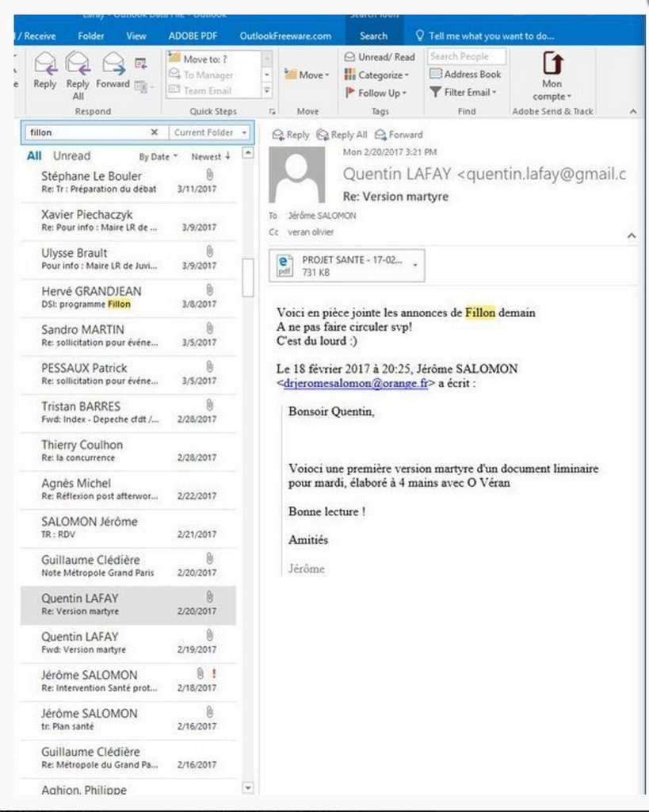Filter the list to Unread messages
The image size is (649, 812).
71,156
